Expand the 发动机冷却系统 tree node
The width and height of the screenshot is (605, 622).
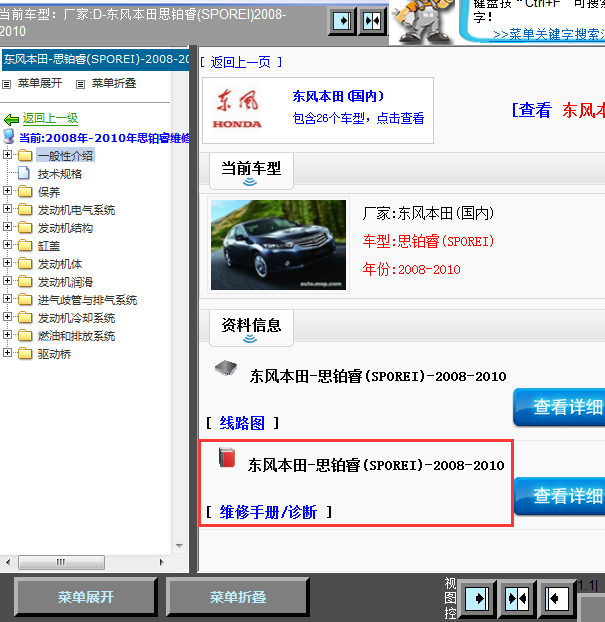pos(7,316)
